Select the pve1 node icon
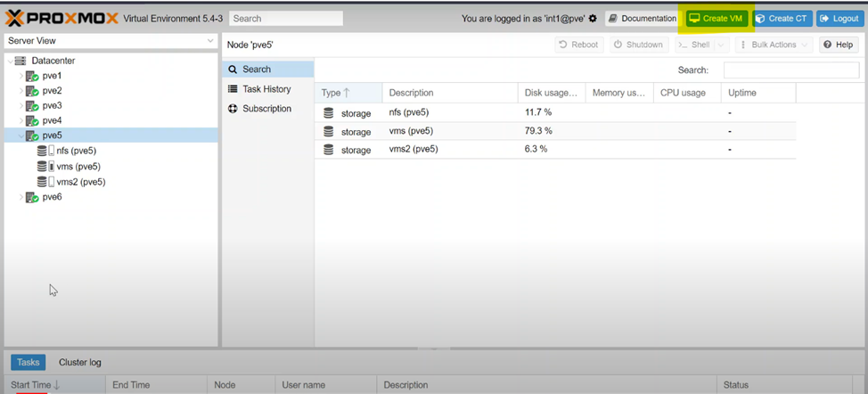The height and width of the screenshot is (394, 868). pos(32,76)
